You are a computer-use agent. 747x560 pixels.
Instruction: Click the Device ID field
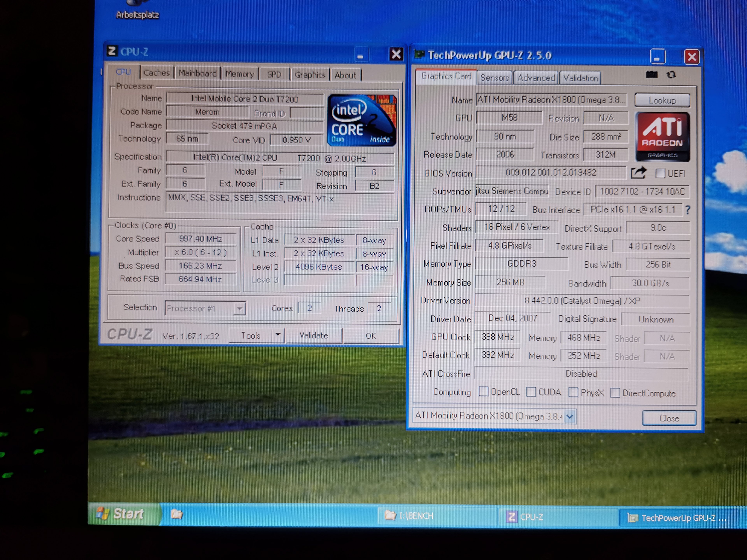coord(642,191)
